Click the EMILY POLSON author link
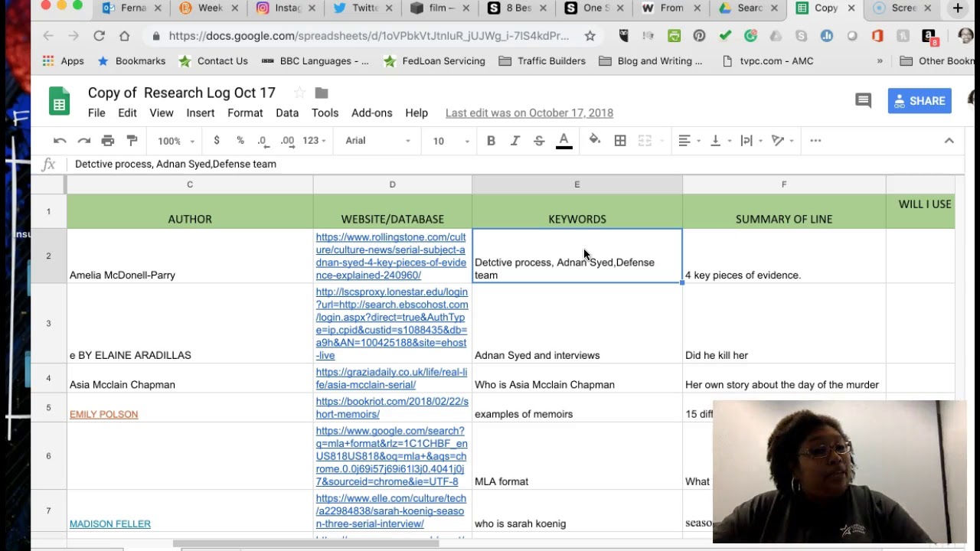The height and width of the screenshot is (551, 980). click(x=103, y=414)
